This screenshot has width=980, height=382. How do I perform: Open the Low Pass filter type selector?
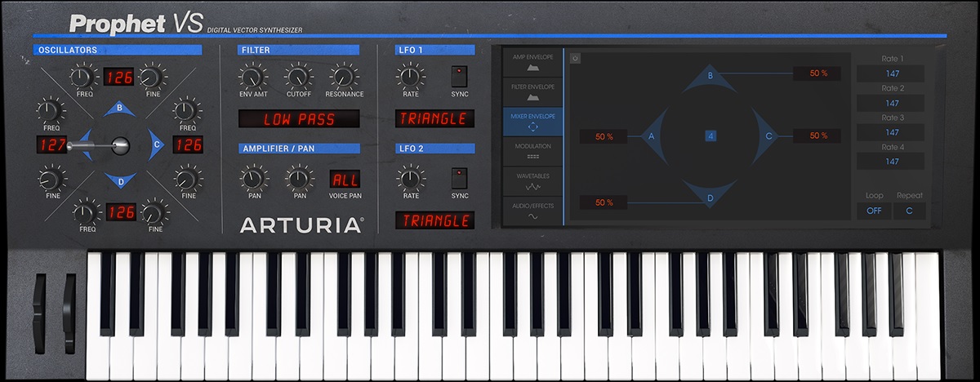(x=298, y=119)
